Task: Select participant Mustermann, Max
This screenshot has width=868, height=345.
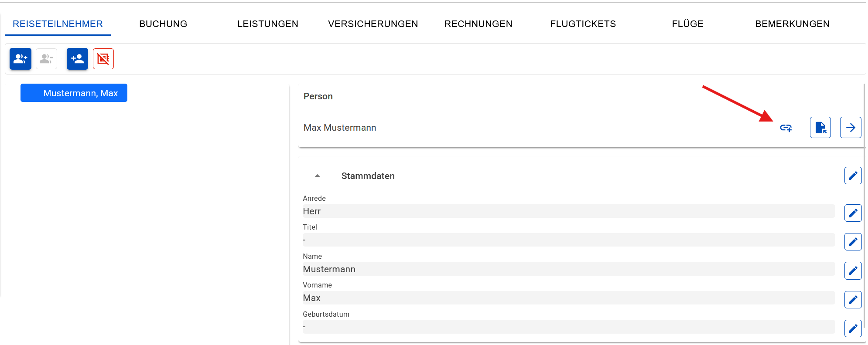Action: (x=74, y=93)
